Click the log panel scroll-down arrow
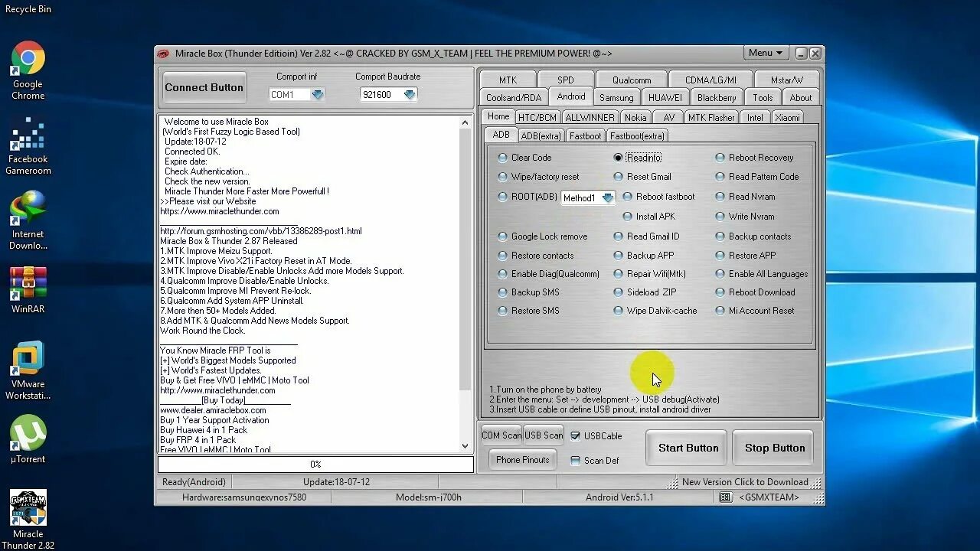The width and height of the screenshot is (980, 551). coord(465,446)
